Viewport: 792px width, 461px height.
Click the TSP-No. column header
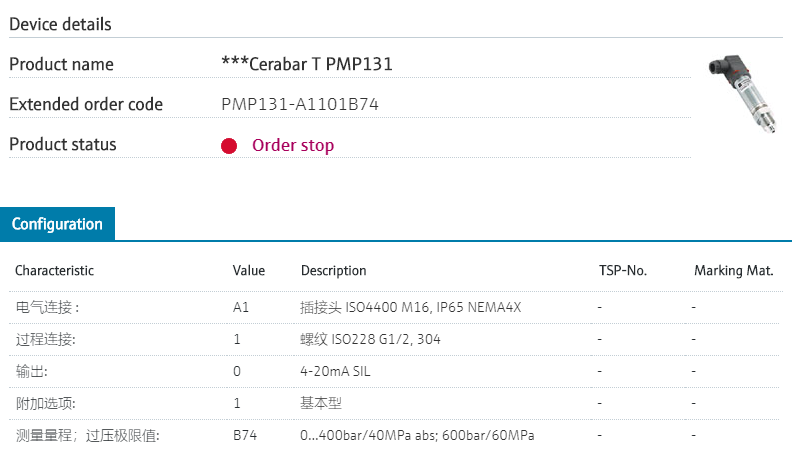point(622,271)
